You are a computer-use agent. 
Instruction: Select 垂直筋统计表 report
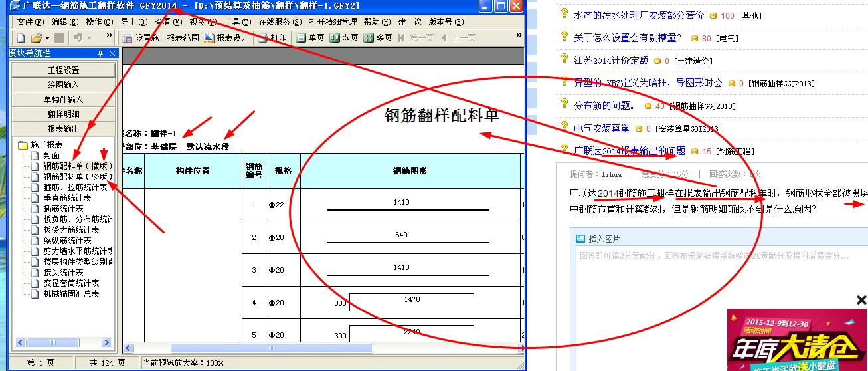click(67, 197)
